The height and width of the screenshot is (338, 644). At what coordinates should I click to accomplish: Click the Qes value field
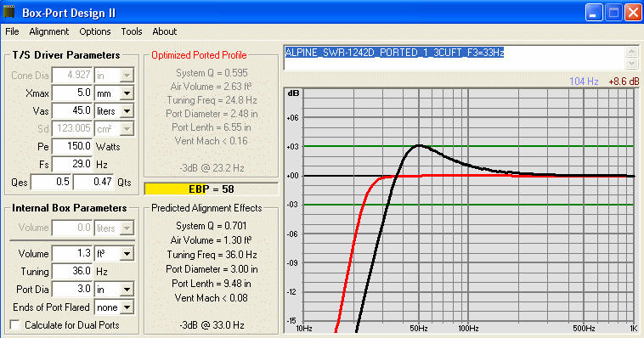click(51, 182)
